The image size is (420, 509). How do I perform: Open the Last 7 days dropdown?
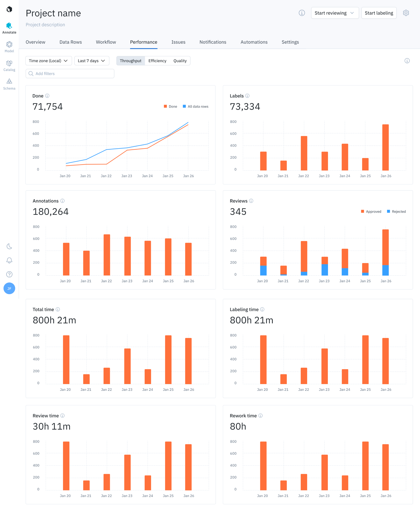pos(92,61)
